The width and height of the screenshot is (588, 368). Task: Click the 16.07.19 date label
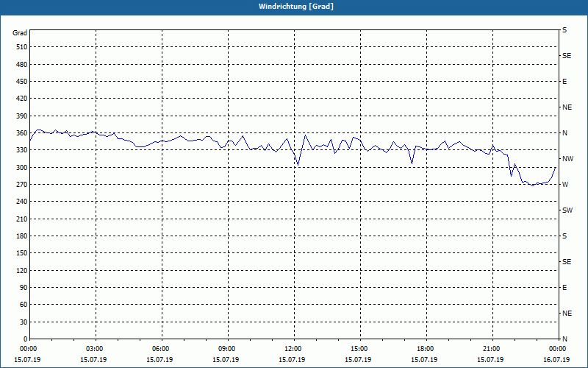click(556, 360)
